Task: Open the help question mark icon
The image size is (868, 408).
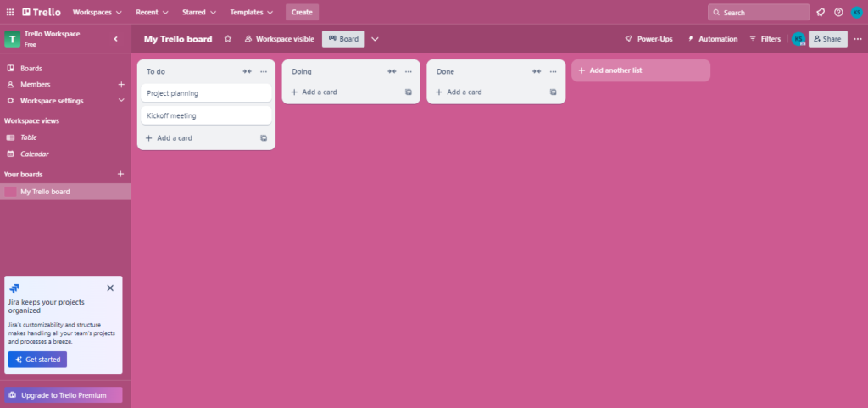Action: click(x=838, y=13)
